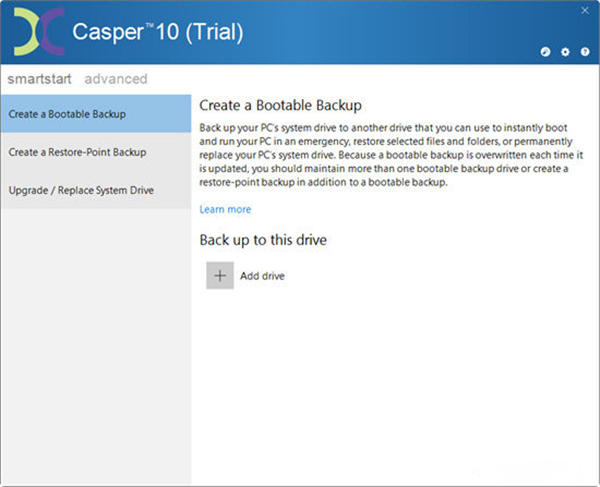This screenshot has height=487, width=600.
Task: Click the Casper logo in the header
Action: click(x=38, y=32)
